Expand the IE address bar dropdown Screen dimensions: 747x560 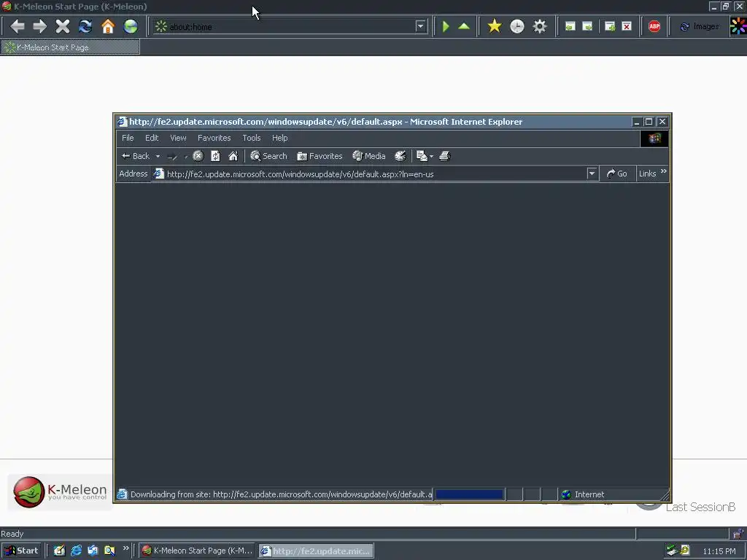pyautogui.click(x=592, y=174)
